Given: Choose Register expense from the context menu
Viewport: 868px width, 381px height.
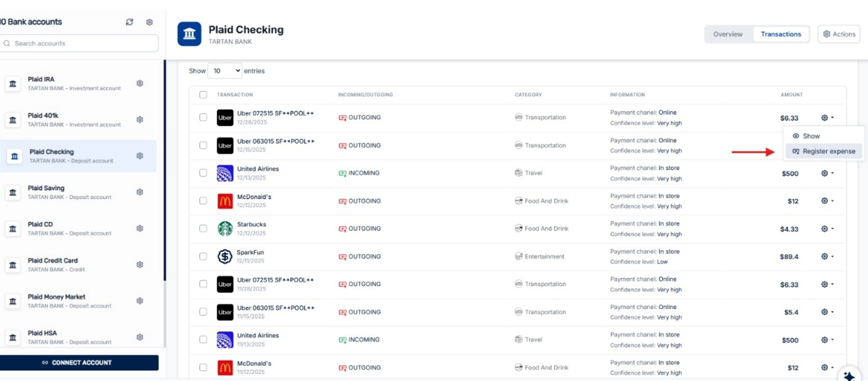Looking at the screenshot, I should 824,151.
